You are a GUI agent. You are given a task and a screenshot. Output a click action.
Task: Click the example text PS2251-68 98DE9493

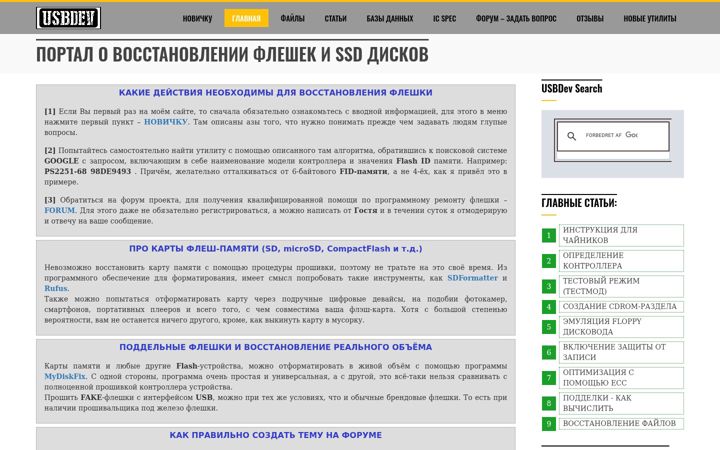tap(88, 172)
